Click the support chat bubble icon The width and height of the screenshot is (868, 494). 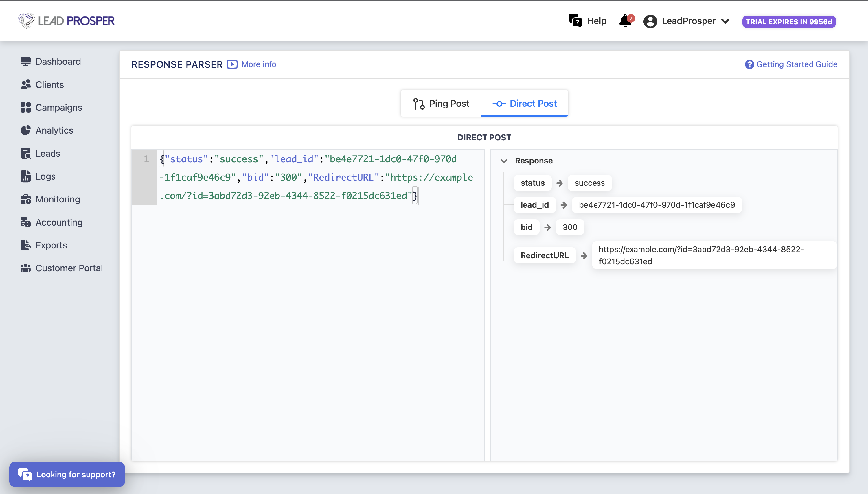[x=25, y=474]
